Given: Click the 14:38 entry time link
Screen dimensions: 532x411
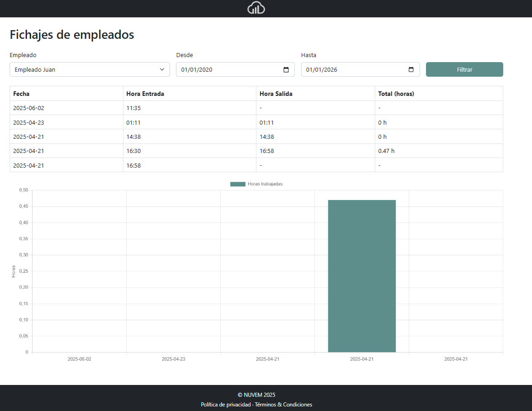Looking at the screenshot, I should (x=134, y=137).
